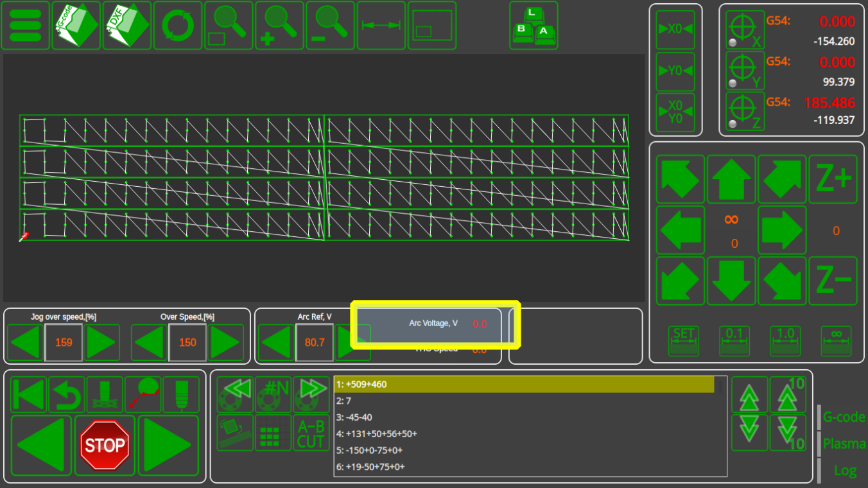
Task: Switch to the Plasma tab
Action: (x=844, y=444)
